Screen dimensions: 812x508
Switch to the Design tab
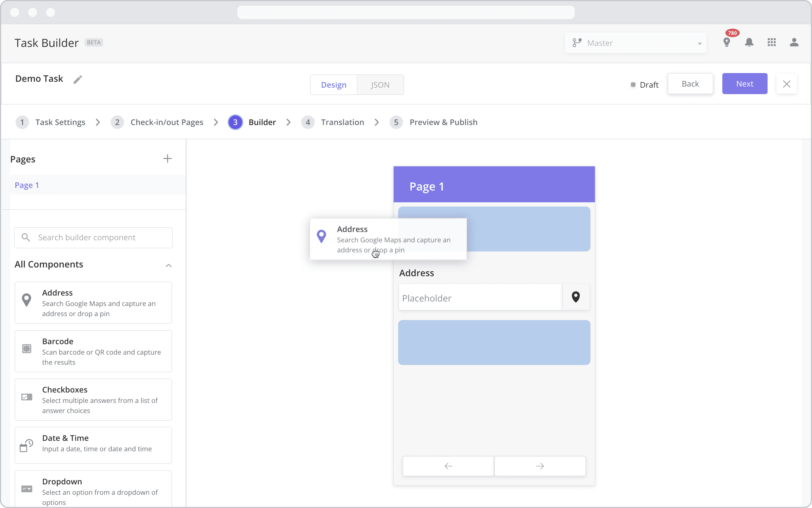click(x=333, y=85)
